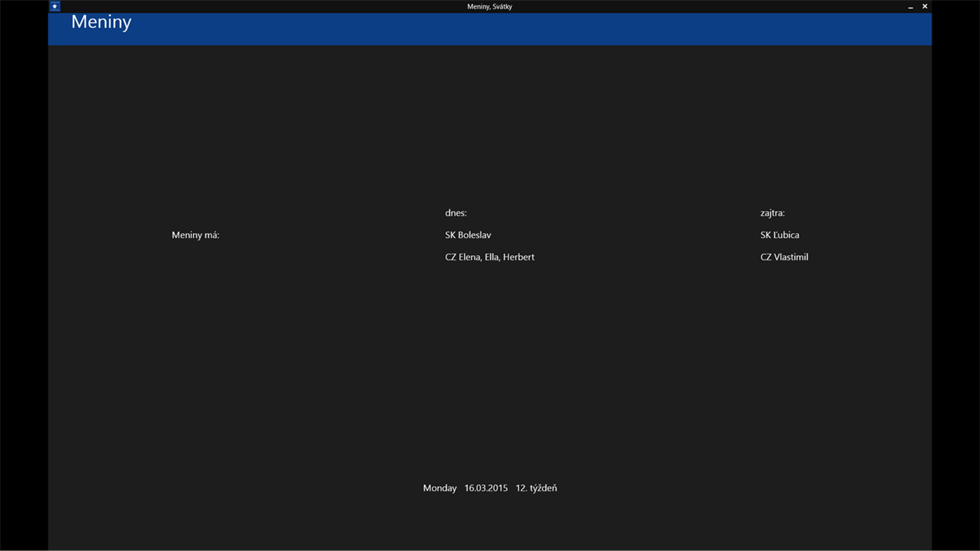The height and width of the screenshot is (551, 980).
Task: Click the blue header bar
Action: (490, 29)
